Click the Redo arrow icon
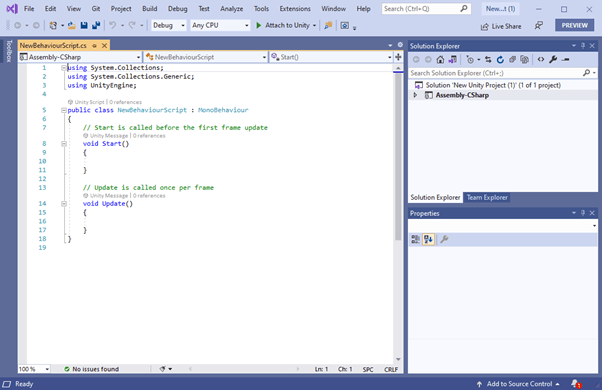Screen dimensions: 602x390 (132, 25)
